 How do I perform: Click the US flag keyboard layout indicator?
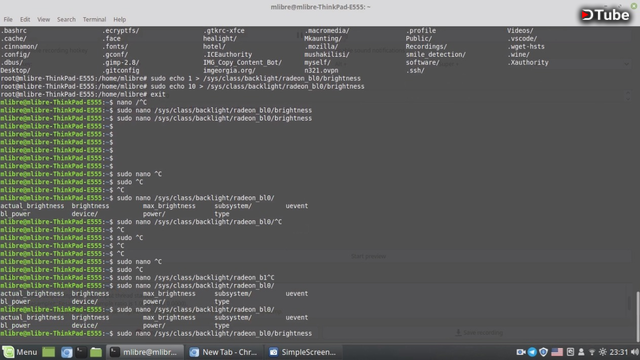coord(557,352)
